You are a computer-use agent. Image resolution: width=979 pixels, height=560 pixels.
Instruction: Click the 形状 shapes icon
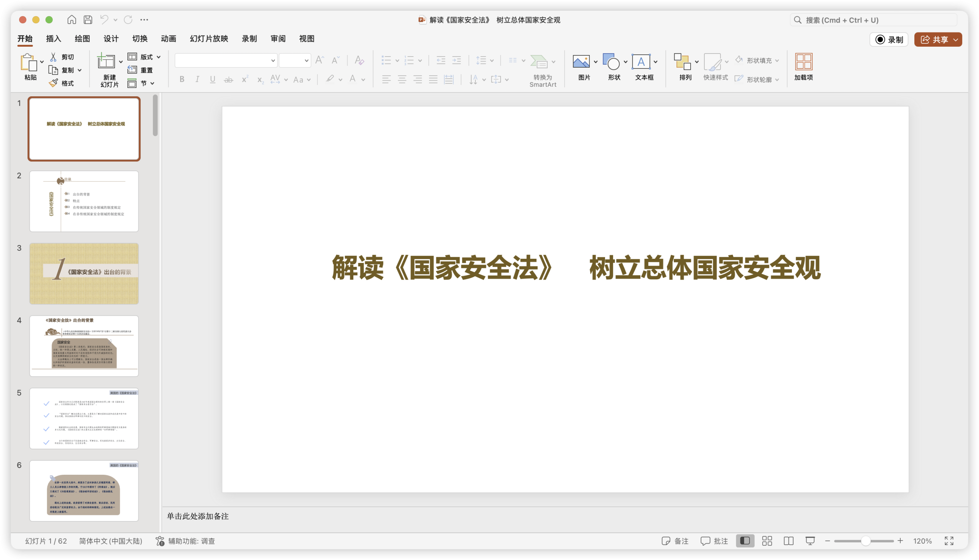[x=611, y=62]
